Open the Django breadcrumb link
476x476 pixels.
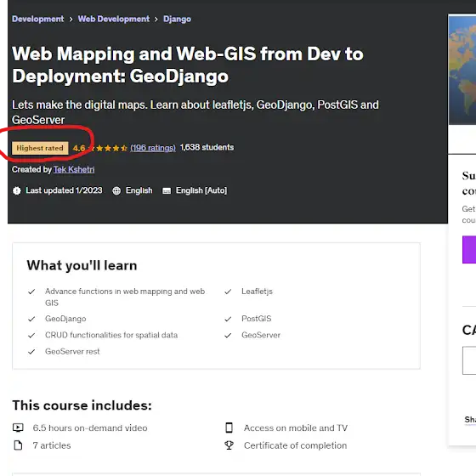pyautogui.click(x=178, y=19)
